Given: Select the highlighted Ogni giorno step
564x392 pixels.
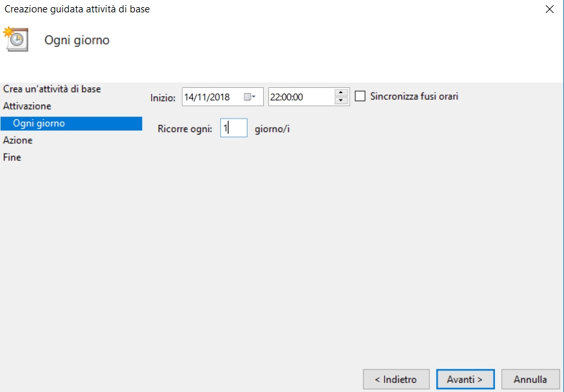Looking at the screenshot, I should [x=71, y=123].
